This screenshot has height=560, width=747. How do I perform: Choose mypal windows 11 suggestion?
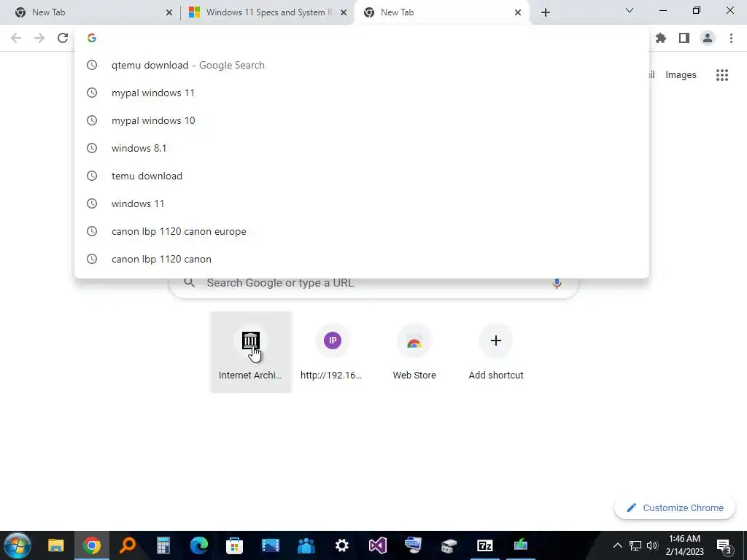pos(362,93)
